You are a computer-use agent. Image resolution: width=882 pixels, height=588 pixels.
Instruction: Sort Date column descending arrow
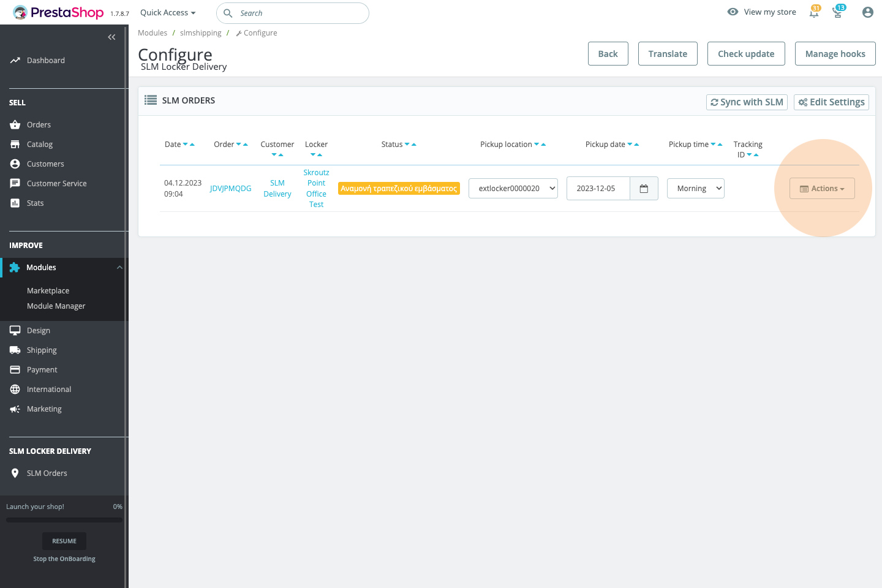click(186, 145)
